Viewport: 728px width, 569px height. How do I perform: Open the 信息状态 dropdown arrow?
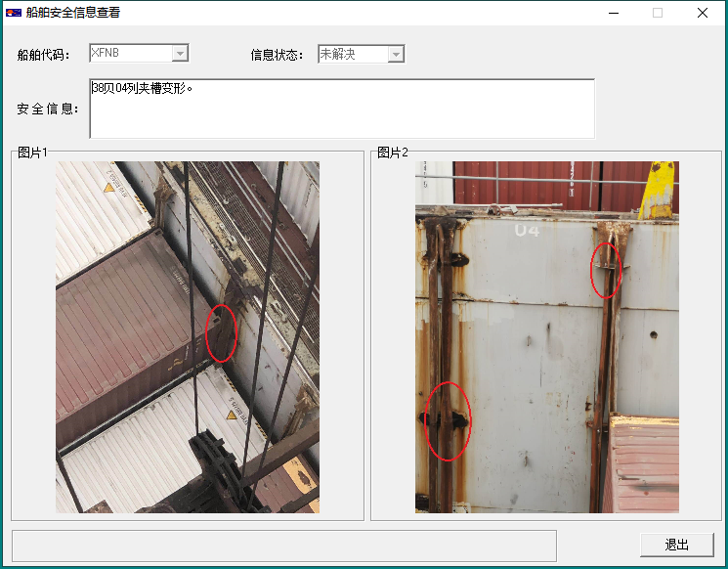pos(396,54)
